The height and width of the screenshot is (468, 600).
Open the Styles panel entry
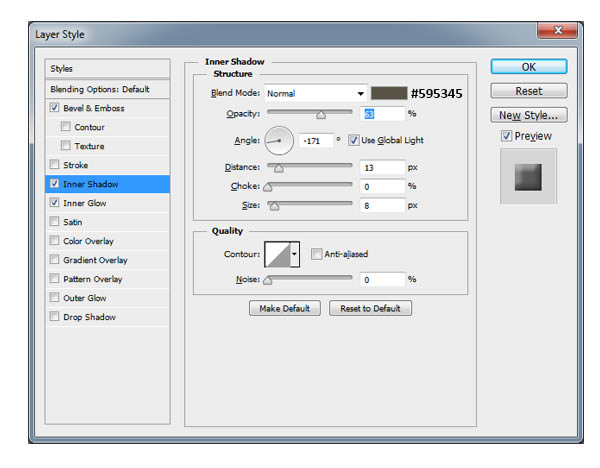107,69
